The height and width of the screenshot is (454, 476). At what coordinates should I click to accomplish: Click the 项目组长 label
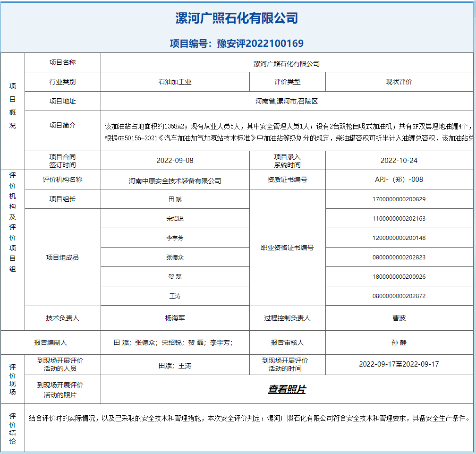62,199
